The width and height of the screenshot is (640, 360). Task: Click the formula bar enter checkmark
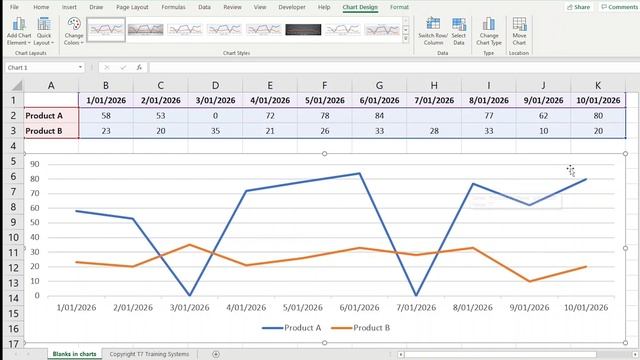[x=123, y=67]
